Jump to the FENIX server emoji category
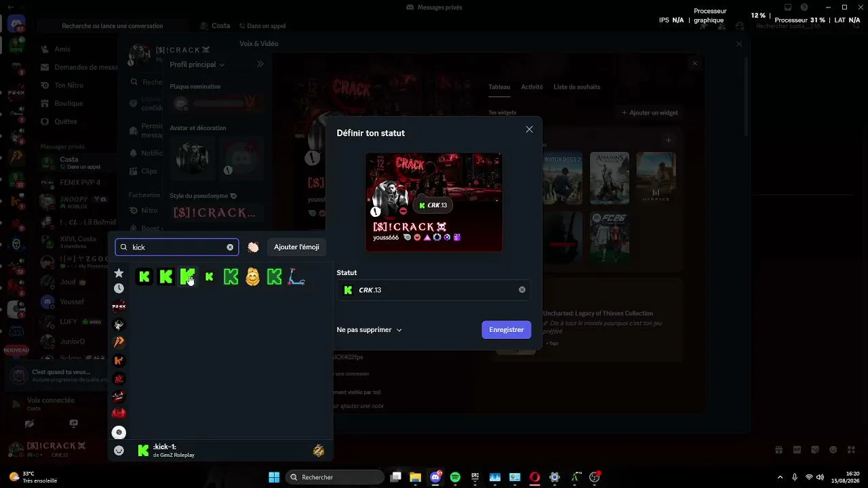 pyautogui.click(x=119, y=306)
